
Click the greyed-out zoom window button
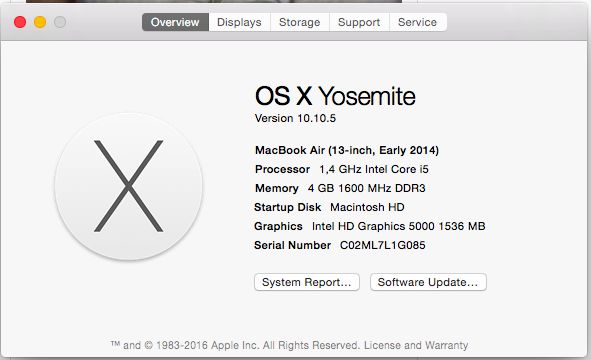(60, 22)
